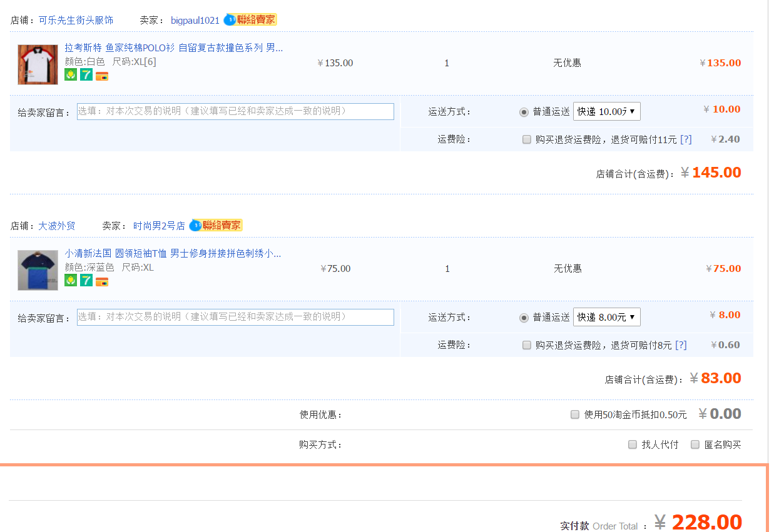Click the green consumer protection icon under the 圆领短袖T恤 item
Screen dimensions: 774x532
coord(71,281)
